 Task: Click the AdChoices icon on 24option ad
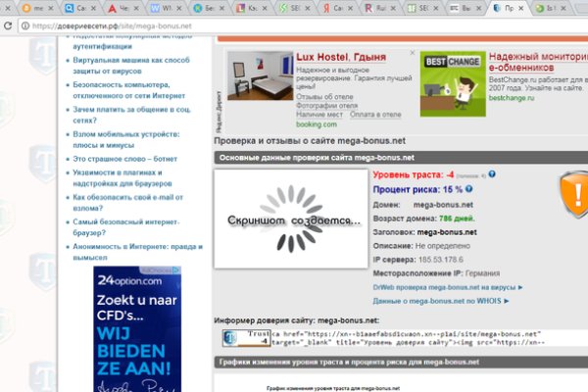[176, 269]
